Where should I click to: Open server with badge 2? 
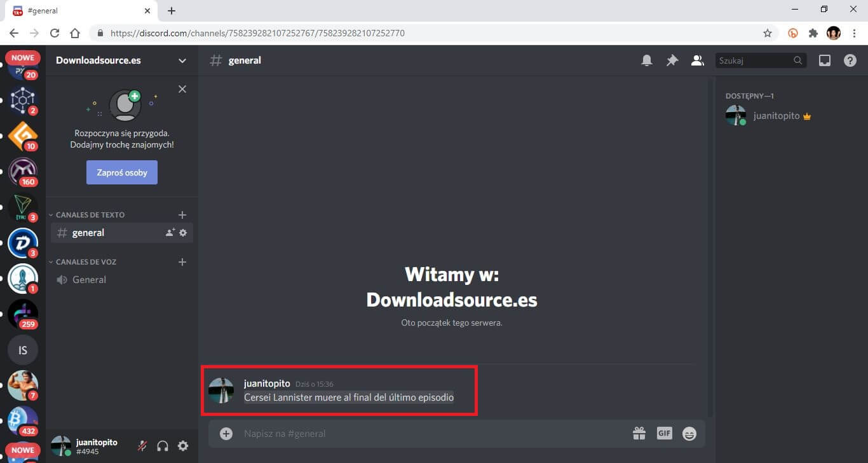(23, 99)
